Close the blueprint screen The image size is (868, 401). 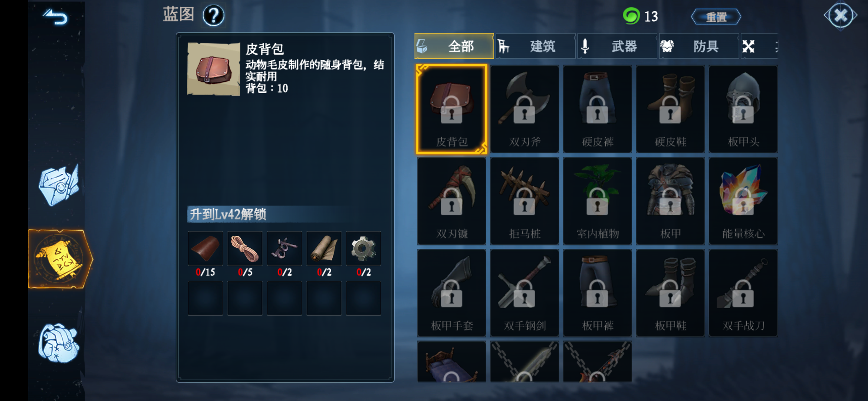click(841, 16)
